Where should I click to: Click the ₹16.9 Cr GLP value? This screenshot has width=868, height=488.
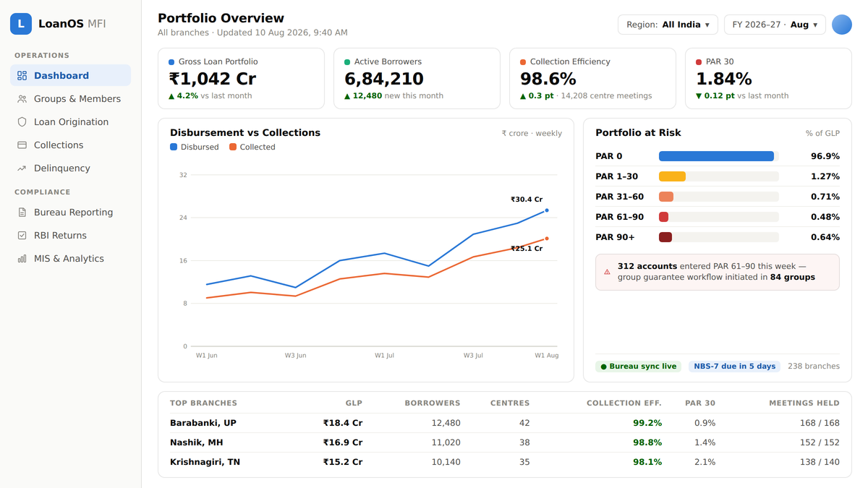(343, 442)
